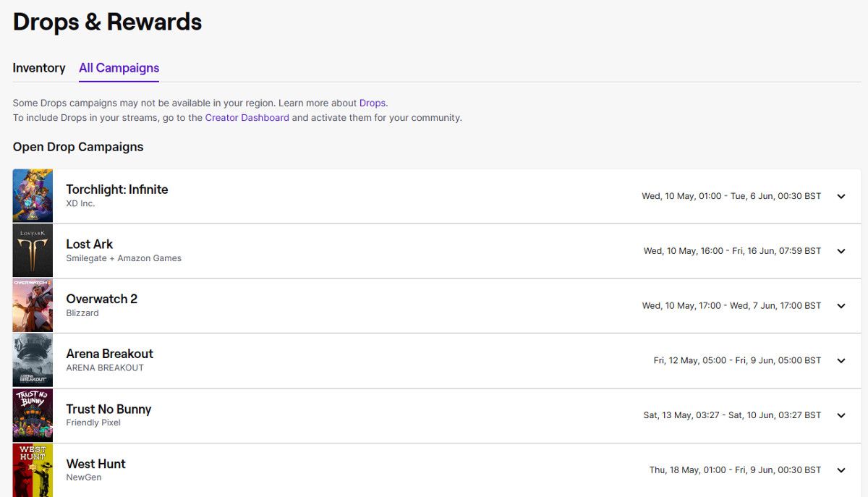The height and width of the screenshot is (497, 868).
Task: Click the NewGen publisher name
Action: click(x=84, y=477)
